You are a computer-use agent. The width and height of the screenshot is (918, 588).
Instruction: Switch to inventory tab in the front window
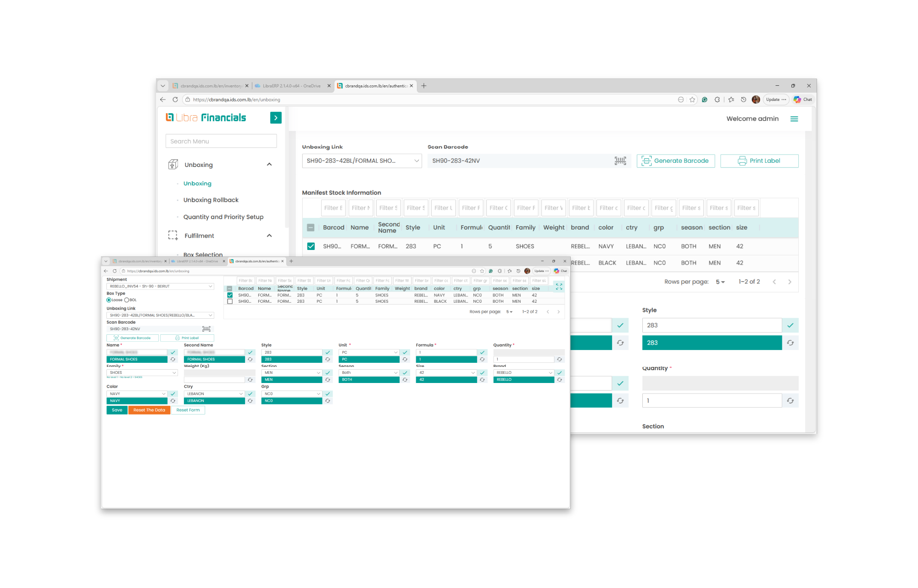(x=140, y=261)
